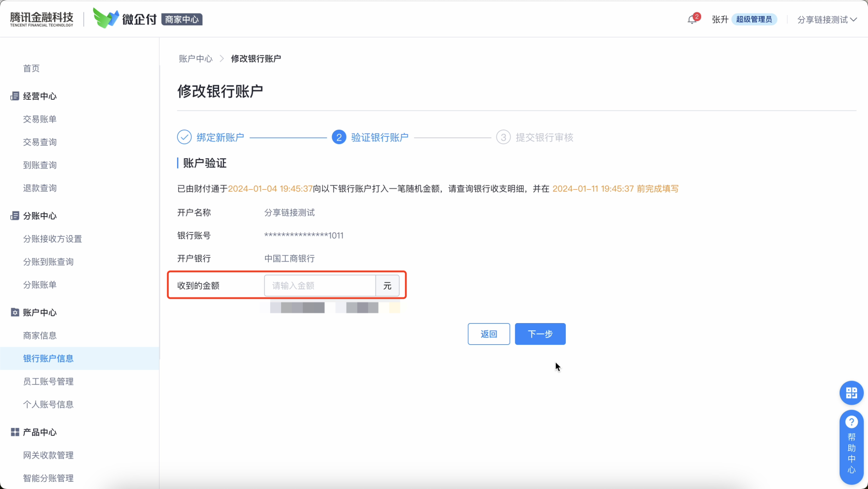Click the step 2 circle icon
The image size is (868, 489).
(x=339, y=137)
